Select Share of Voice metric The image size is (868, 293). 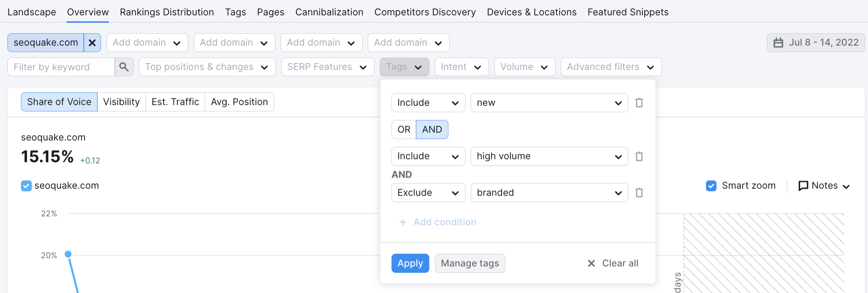(59, 102)
